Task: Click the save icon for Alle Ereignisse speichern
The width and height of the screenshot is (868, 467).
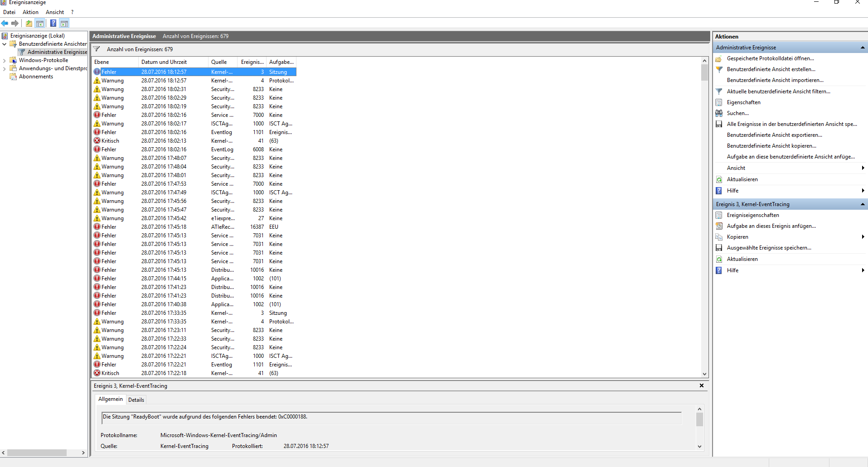Action: (x=719, y=124)
